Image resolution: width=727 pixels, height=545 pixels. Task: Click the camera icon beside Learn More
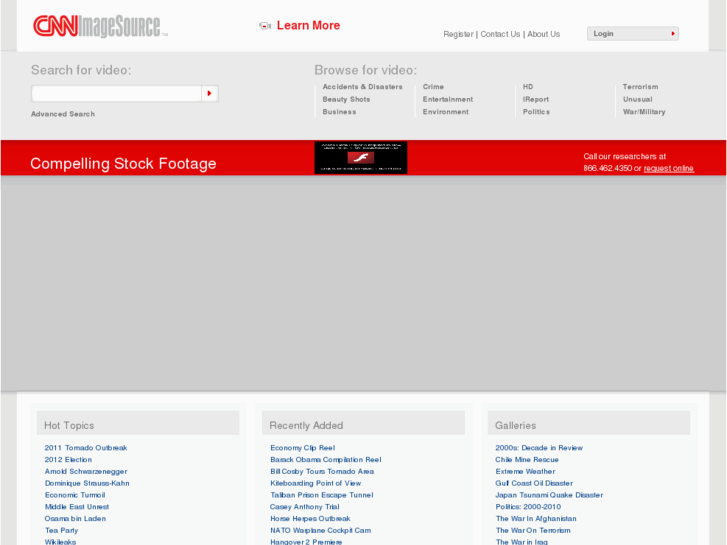[265, 26]
